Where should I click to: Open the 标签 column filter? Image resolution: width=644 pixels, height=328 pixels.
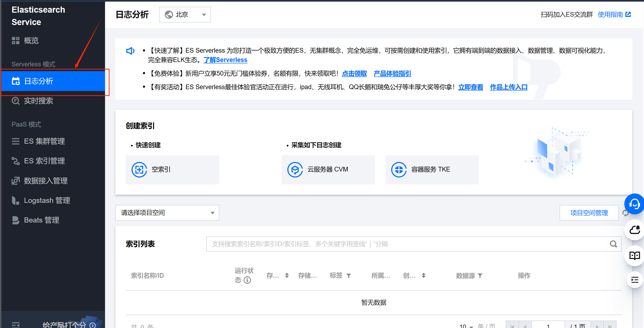[x=349, y=276]
